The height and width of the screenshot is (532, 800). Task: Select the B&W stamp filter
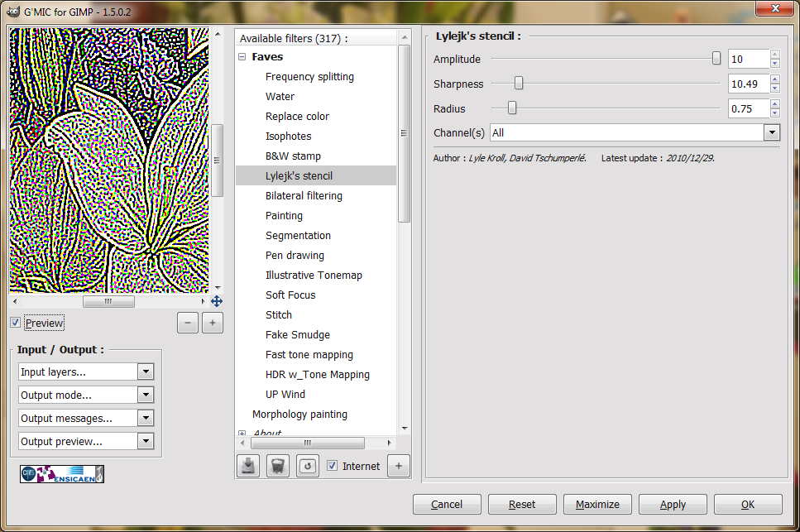(x=293, y=156)
